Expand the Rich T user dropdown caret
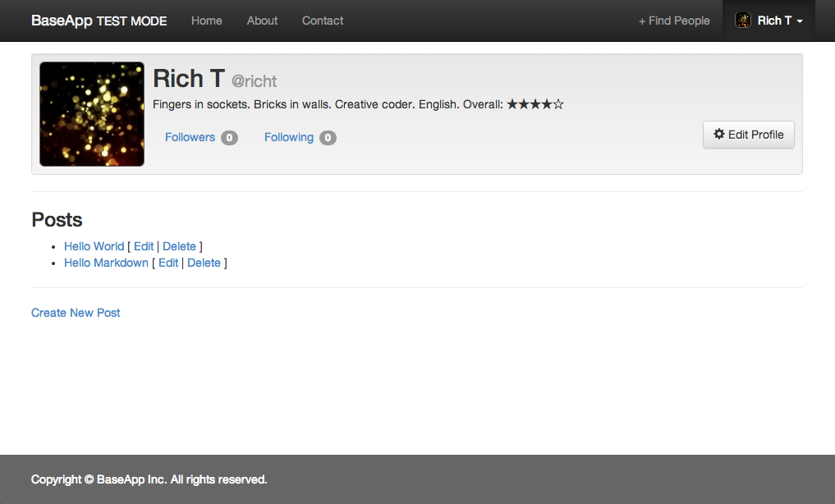Screen dimensions: 835x504 [x=800, y=21]
